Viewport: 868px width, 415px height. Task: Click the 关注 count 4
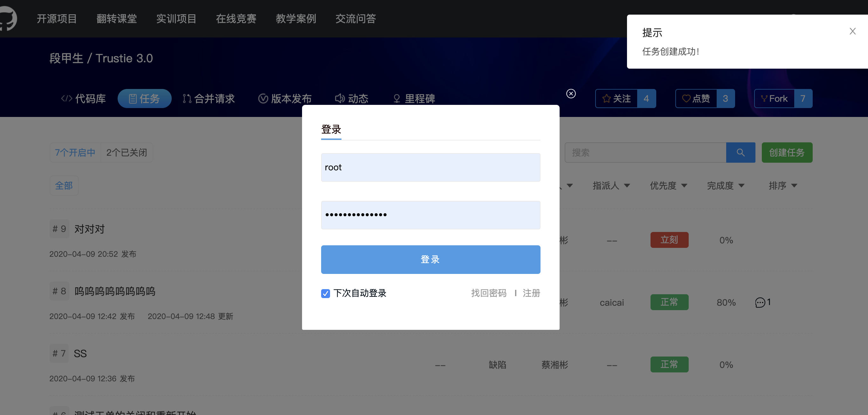point(646,99)
